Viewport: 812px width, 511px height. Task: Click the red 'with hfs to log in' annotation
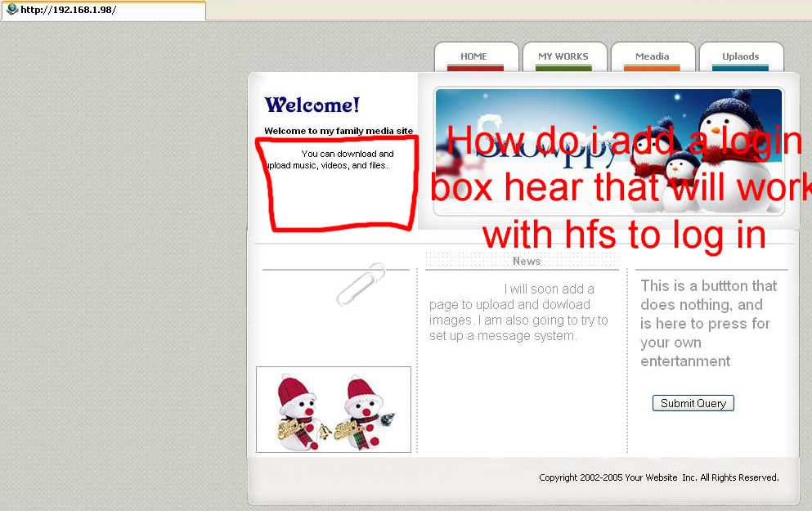coord(623,235)
